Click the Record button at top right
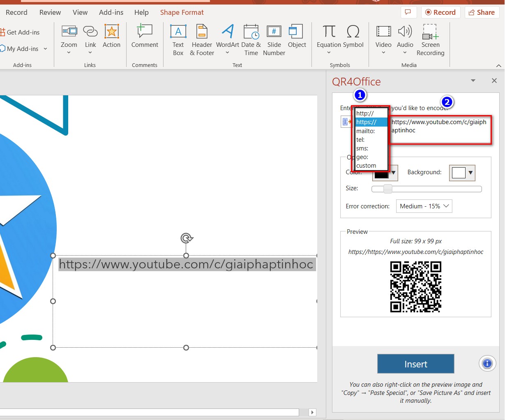 point(440,12)
